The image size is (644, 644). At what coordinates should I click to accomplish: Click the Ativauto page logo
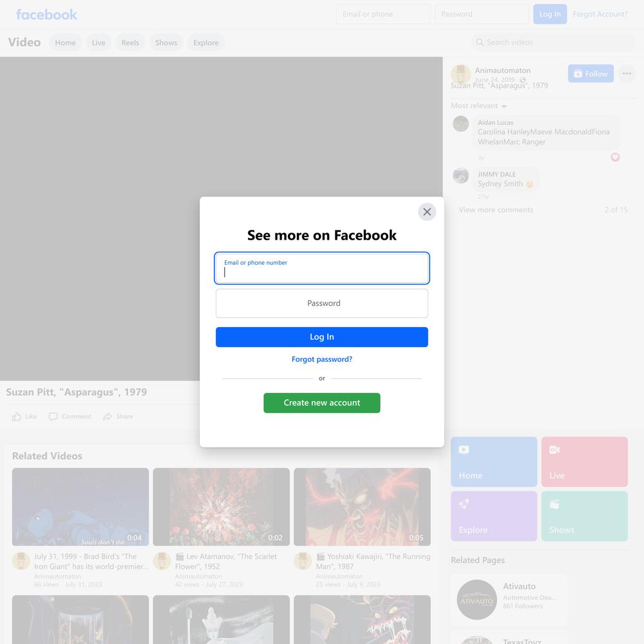click(477, 600)
